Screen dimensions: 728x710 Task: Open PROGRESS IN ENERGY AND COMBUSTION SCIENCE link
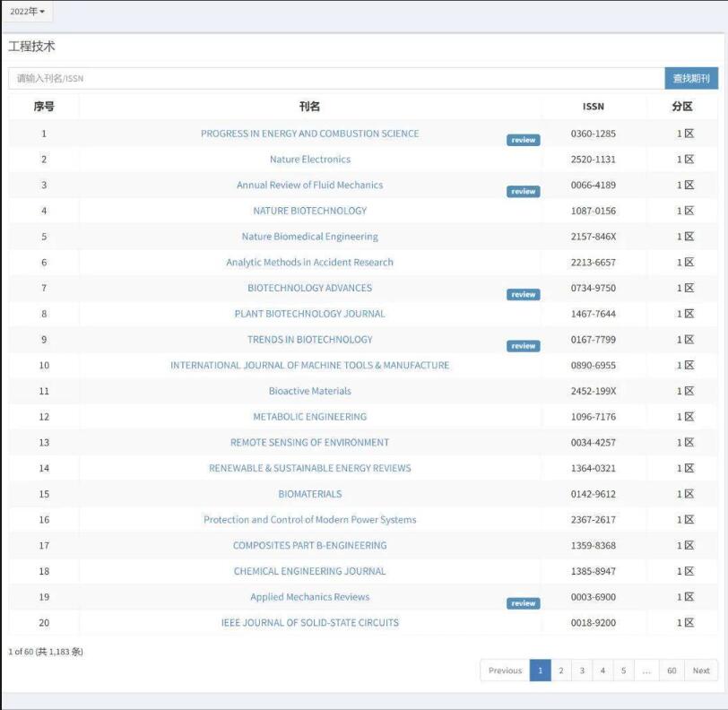click(309, 134)
